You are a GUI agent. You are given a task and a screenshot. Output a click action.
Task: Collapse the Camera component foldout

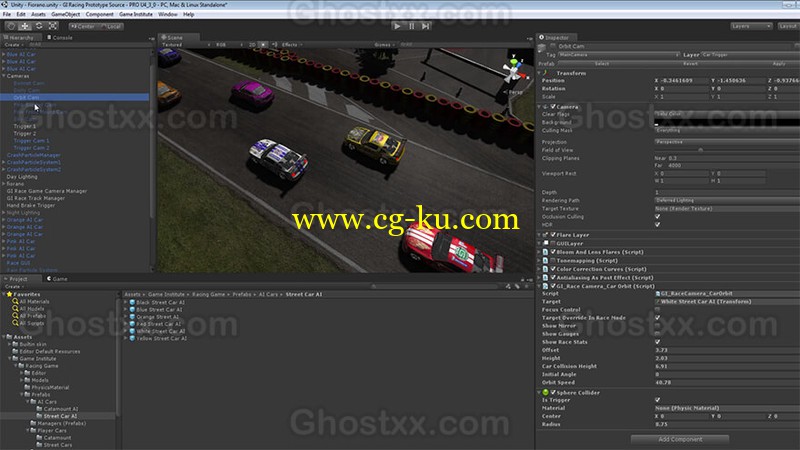540,107
